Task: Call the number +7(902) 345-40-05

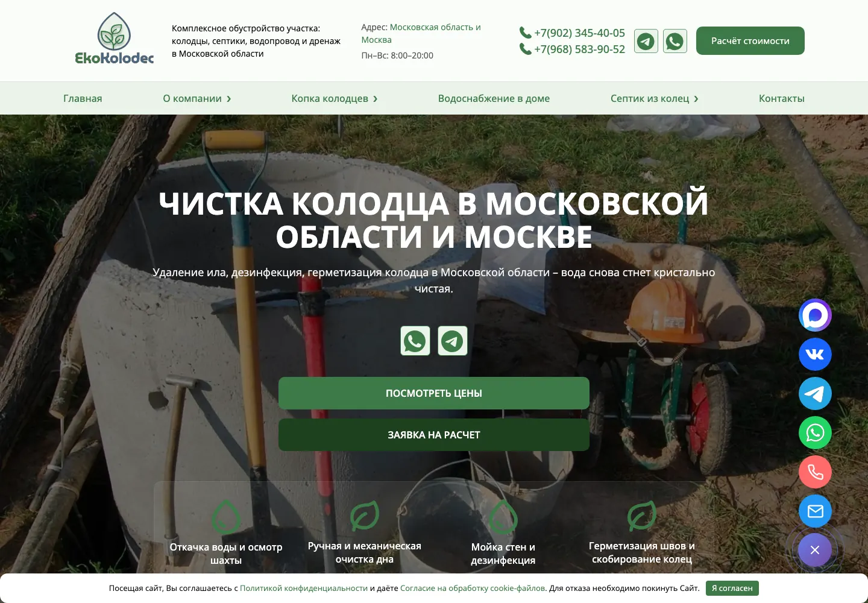Action: click(579, 33)
